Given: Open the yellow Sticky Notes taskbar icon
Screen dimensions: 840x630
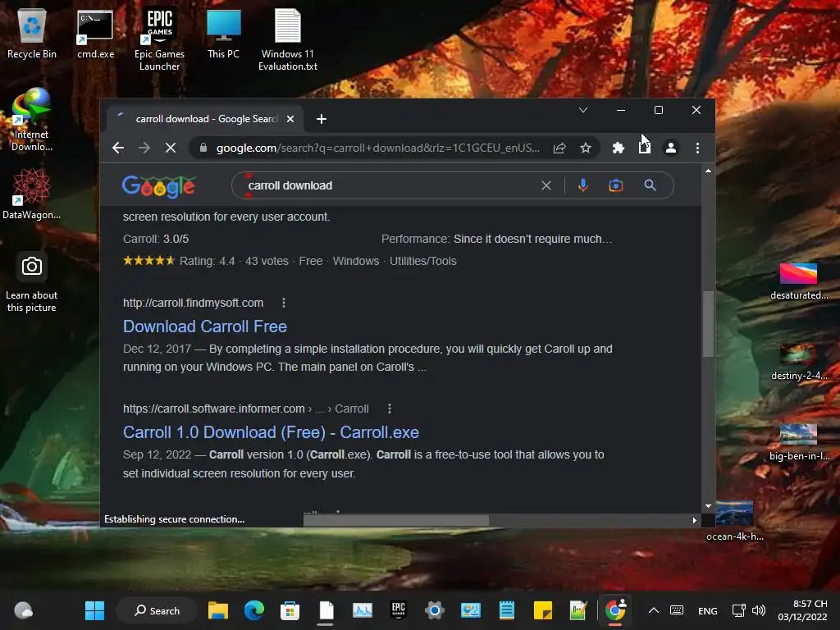Looking at the screenshot, I should click(x=543, y=610).
